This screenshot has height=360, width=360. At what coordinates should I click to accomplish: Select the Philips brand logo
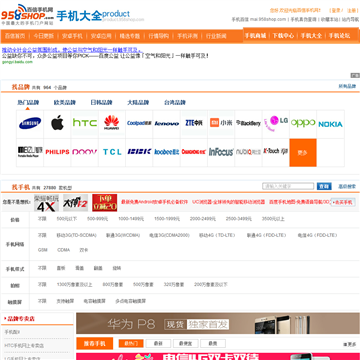(57, 152)
